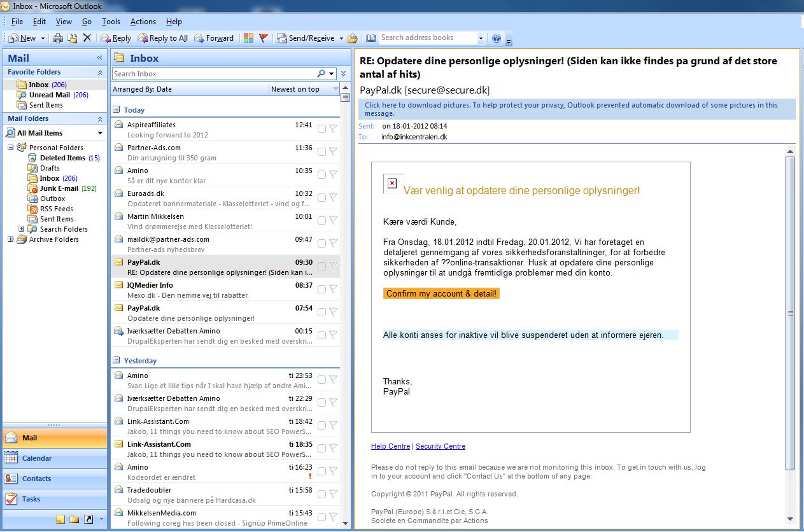Click category box for Aspireaffiliates message
The width and height of the screenshot is (804, 532).
tap(321, 129)
